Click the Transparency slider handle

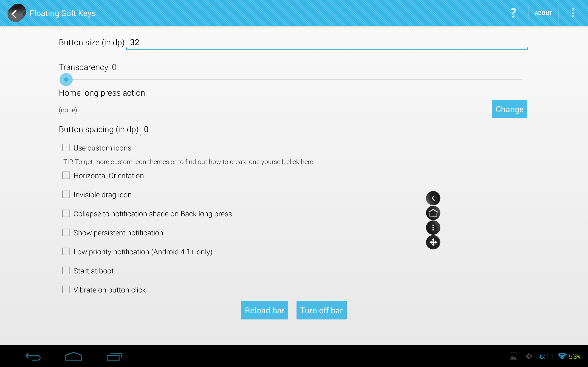[66, 80]
